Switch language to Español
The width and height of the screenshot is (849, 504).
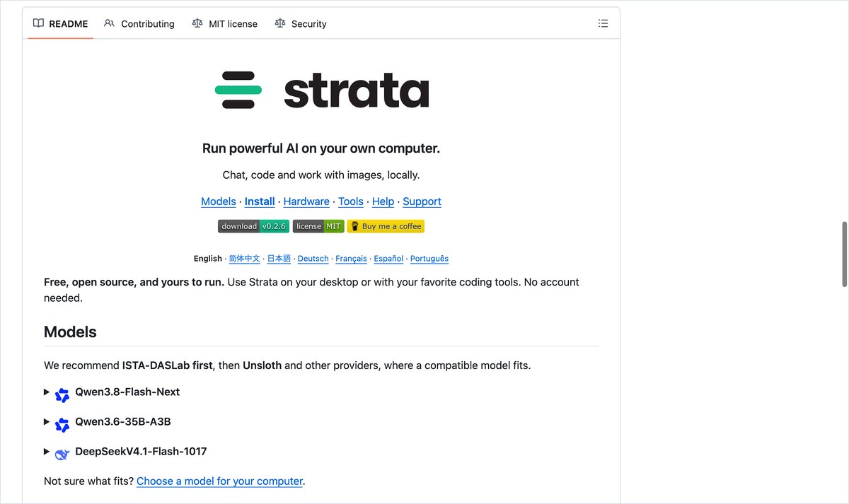click(x=388, y=259)
